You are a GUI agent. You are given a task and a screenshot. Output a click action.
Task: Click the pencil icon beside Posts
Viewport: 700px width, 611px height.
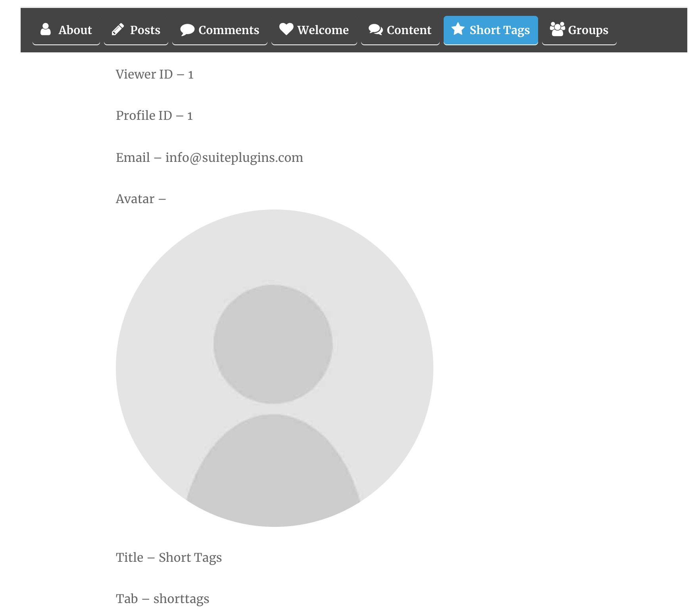(118, 29)
